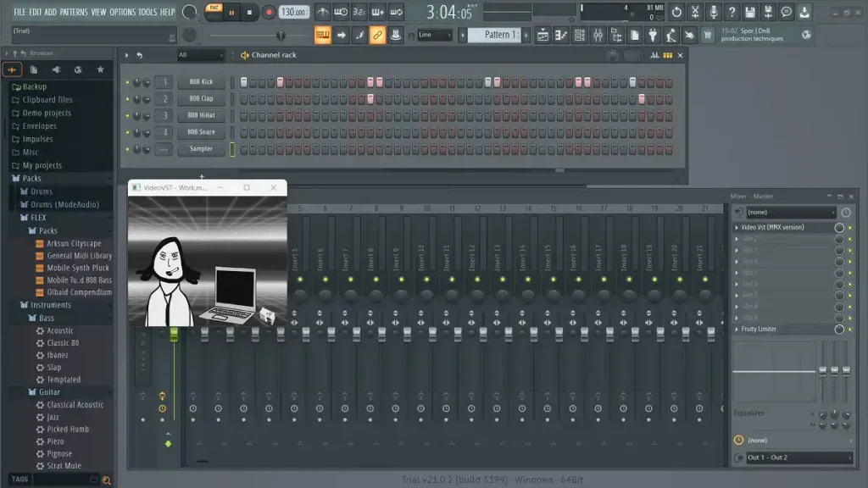Open the Mixer panel from the toolbar
The image size is (868, 488).
coord(598,35)
